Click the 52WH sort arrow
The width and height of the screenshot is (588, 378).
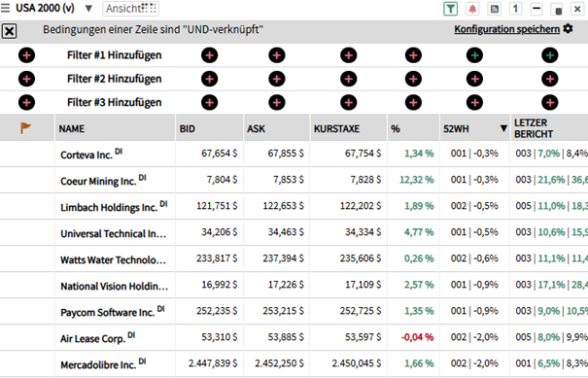[x=503, y=128]
